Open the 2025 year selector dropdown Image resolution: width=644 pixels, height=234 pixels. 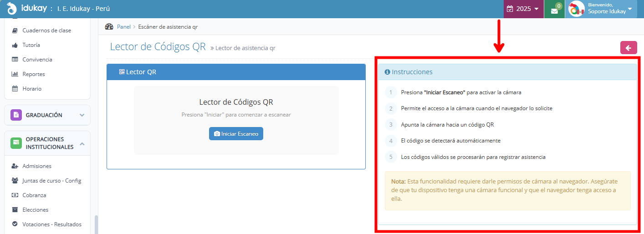[523, 9]
